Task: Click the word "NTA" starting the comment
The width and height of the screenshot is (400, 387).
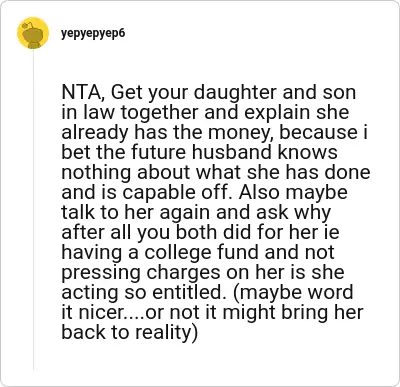Action: click(81, 93)
